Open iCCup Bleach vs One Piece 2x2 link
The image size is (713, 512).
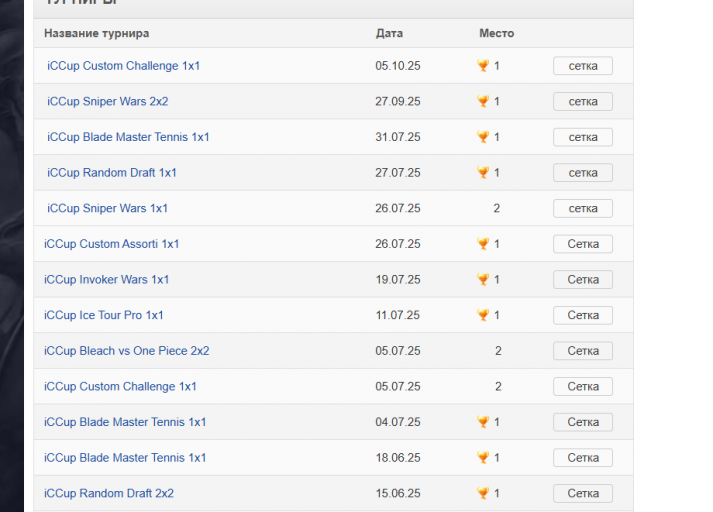126,351
